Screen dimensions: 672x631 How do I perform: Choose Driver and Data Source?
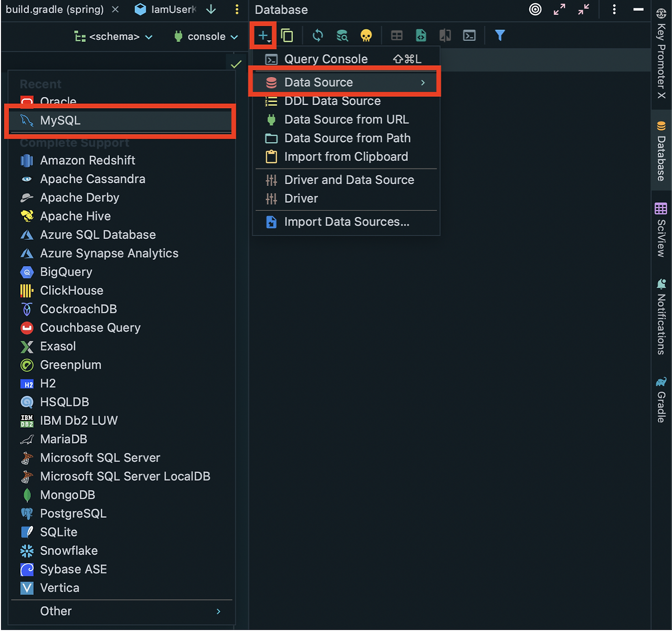[x=346, y=180]
